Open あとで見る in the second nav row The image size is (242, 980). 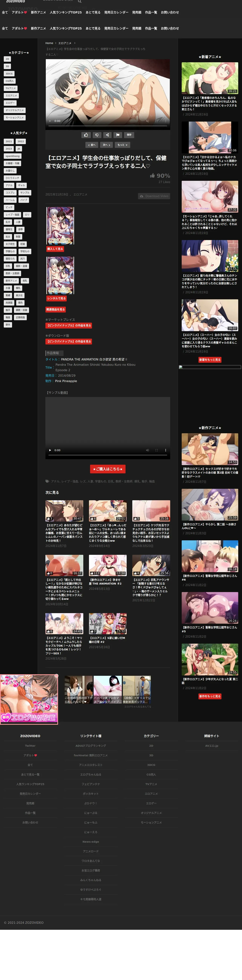[x=93, y=29]
